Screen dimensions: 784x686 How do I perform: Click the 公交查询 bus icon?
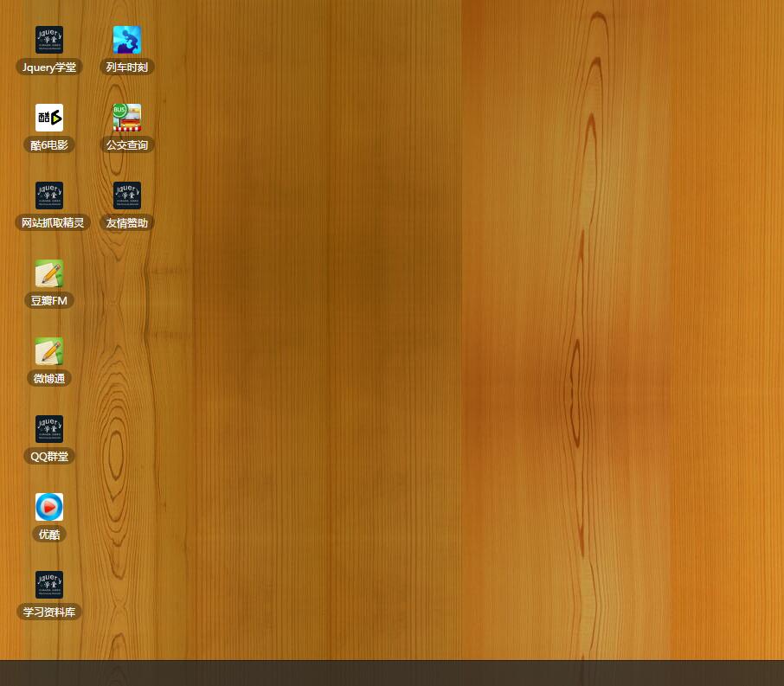[127, 118]
